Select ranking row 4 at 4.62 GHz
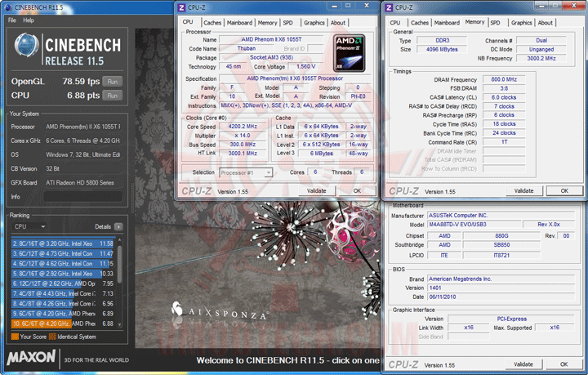The image size is (588, 375). click(x=63, y=264)
